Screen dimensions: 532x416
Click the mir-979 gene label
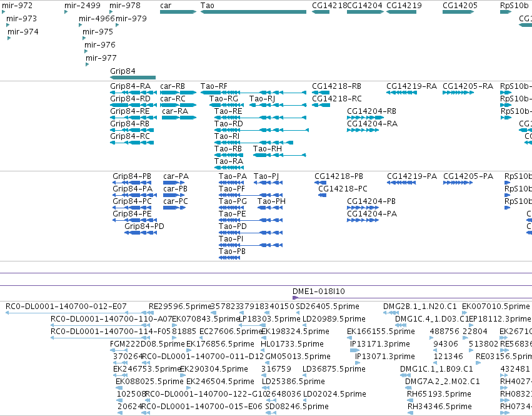131,19
